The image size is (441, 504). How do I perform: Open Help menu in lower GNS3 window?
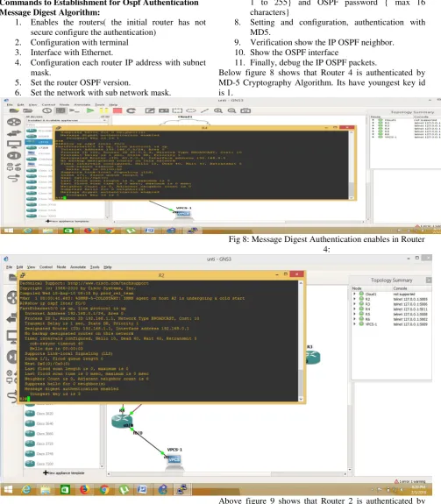click(x=108, y=267)
